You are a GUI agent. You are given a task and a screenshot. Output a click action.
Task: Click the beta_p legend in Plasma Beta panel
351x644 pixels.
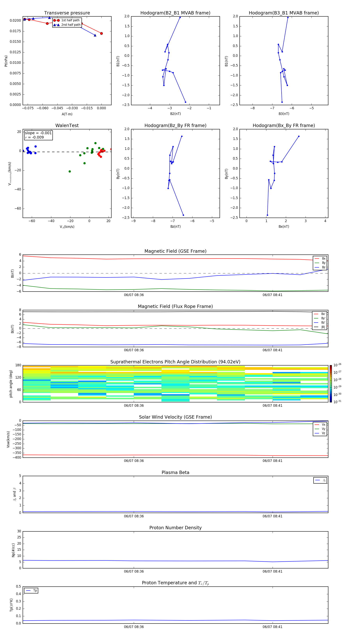(x=320, y=480)
